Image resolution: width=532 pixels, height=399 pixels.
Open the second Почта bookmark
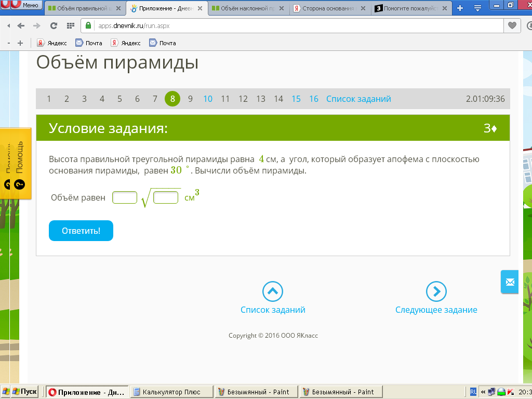163,43
